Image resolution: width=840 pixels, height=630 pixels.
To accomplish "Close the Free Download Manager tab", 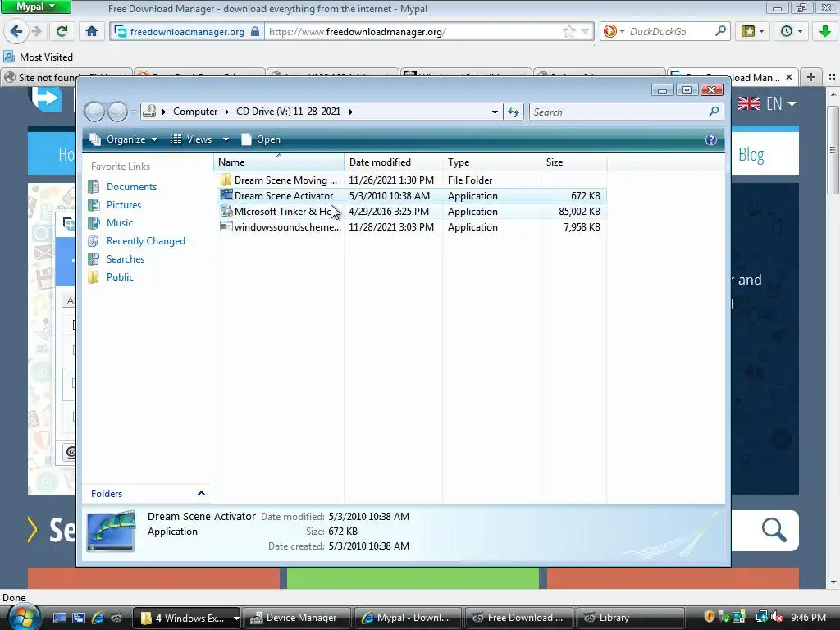I will [x=788, y=77].
